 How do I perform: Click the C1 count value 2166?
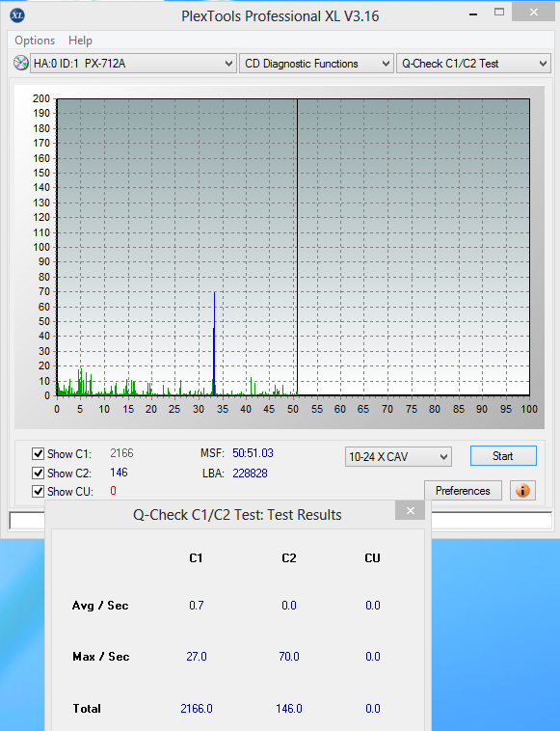121,453
